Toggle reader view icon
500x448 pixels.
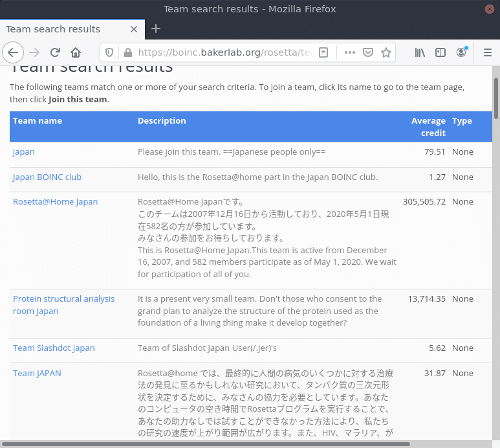click(x=323, y=52)
